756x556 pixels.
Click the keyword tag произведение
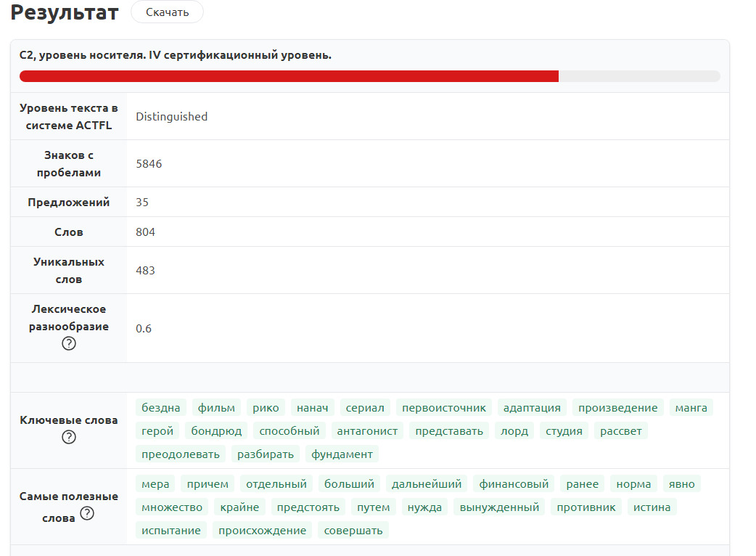point(617,408)
